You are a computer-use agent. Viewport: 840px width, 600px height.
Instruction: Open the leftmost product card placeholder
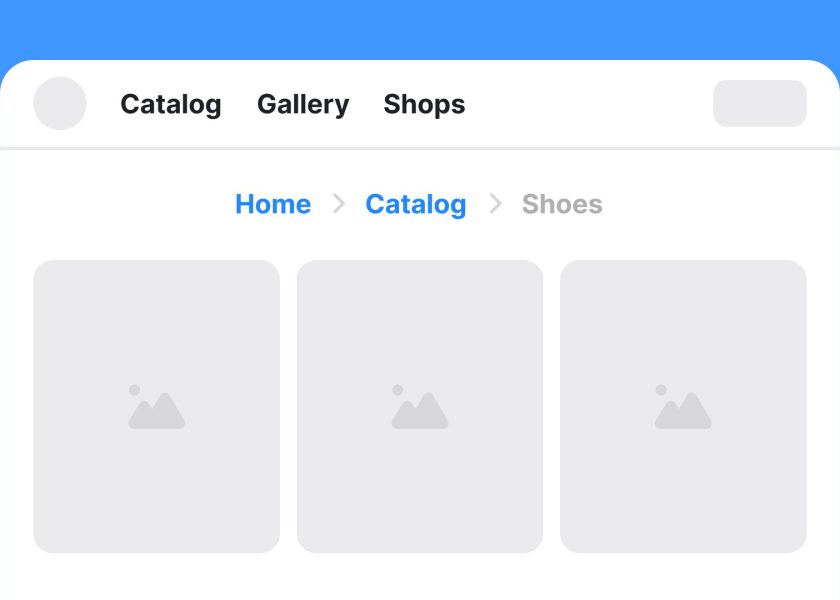156,407
